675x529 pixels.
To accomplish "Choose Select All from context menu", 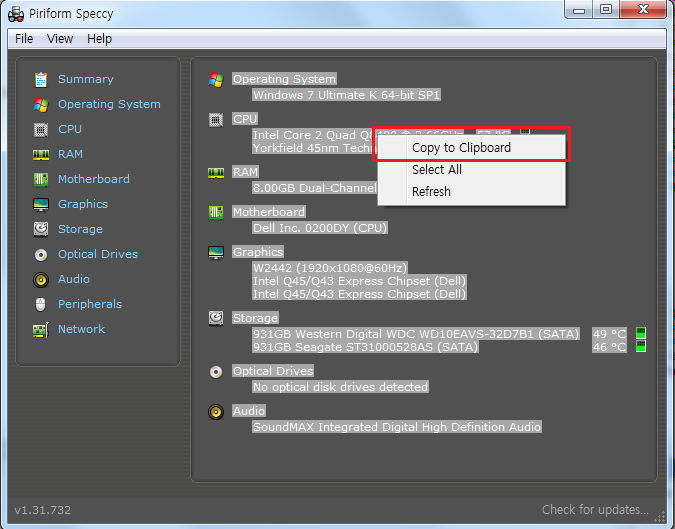I will point(471,170).
